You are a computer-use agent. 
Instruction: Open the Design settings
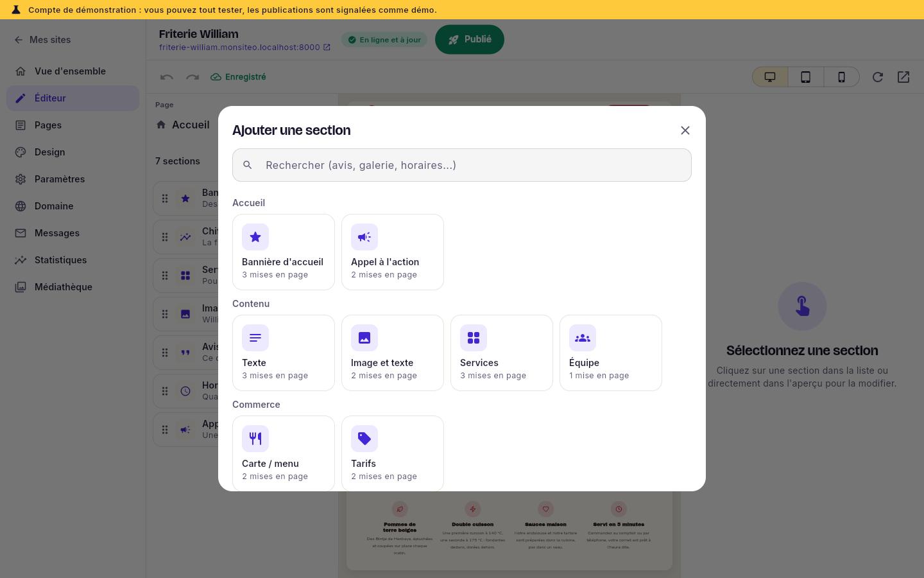pyautogui.click(x=73, y=152)
